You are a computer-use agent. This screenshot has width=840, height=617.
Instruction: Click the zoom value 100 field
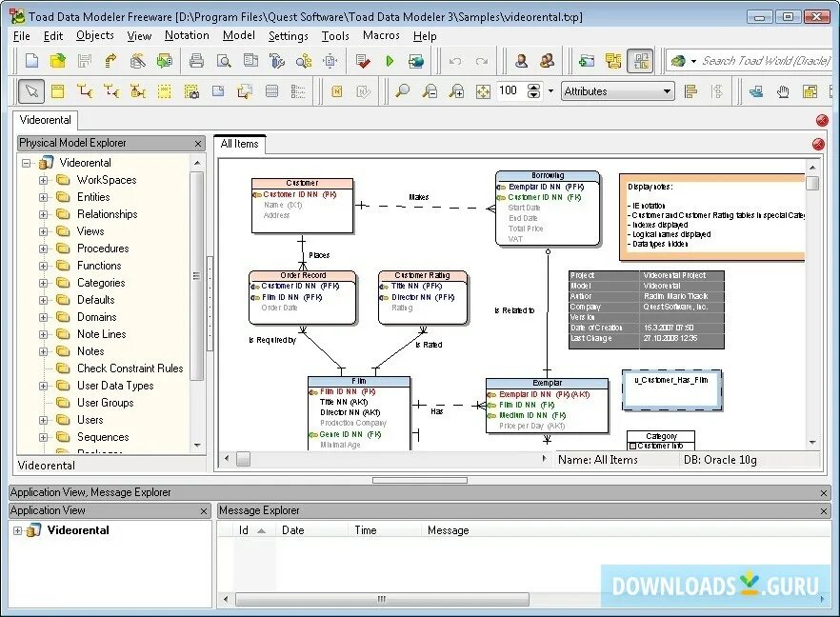click(x=509, y=91)
